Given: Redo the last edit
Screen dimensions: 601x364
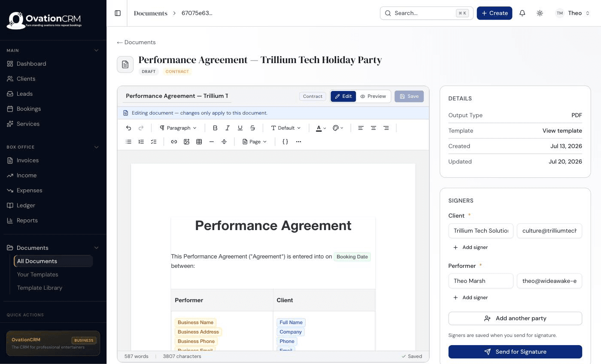Looking at the screenshot, I should pos(141,128).
